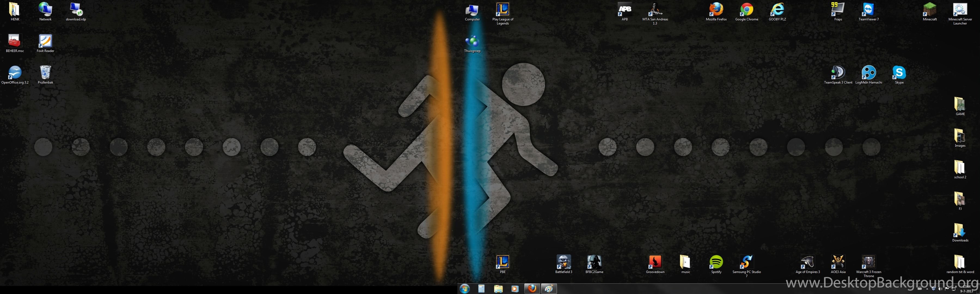Select the random txt & word folder

(x=960, y=264)
